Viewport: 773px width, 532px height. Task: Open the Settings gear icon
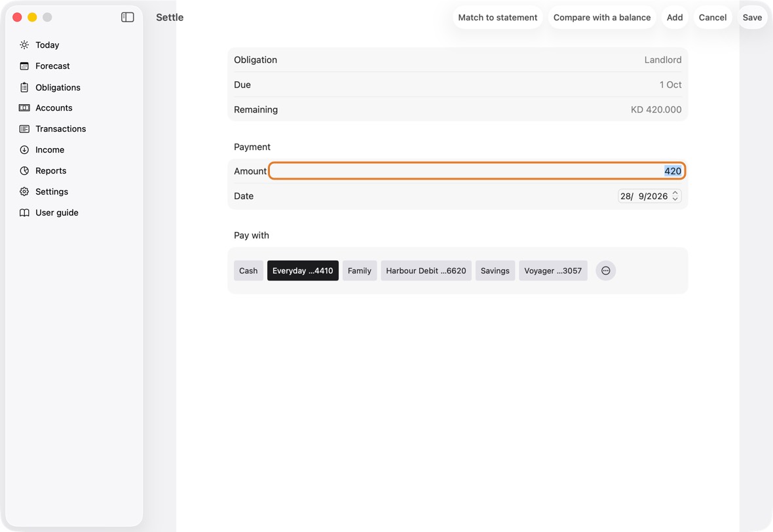[x=24, y=192]
